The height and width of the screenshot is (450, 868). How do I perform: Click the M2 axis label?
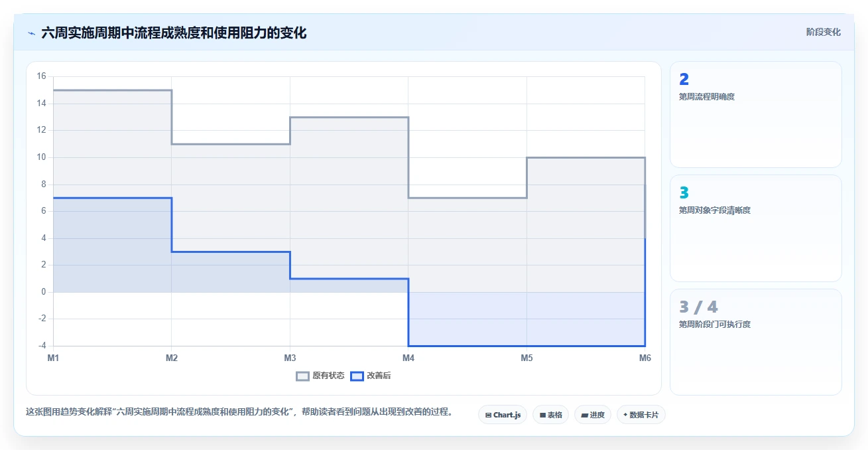tap(171, 358)
